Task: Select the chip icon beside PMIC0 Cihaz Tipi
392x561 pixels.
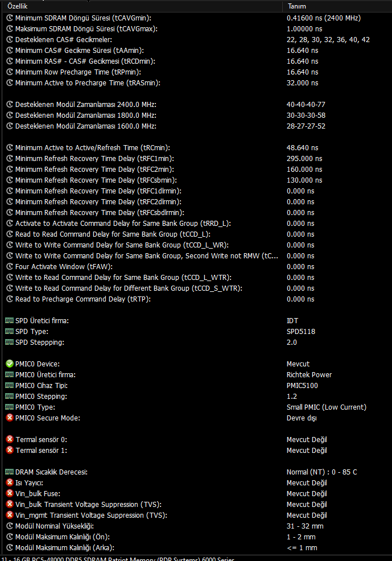Action: pyautogui.click(x=10, y=385)
